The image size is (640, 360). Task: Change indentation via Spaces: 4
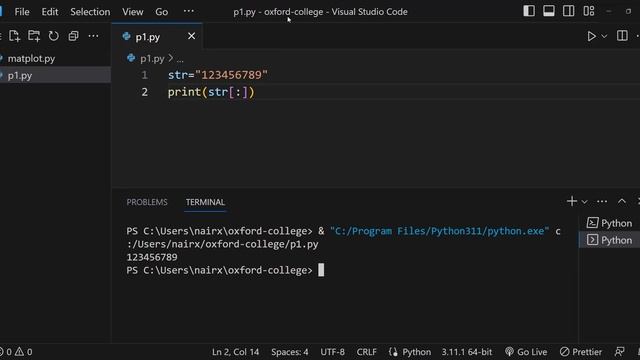click(x=290, y=352)
